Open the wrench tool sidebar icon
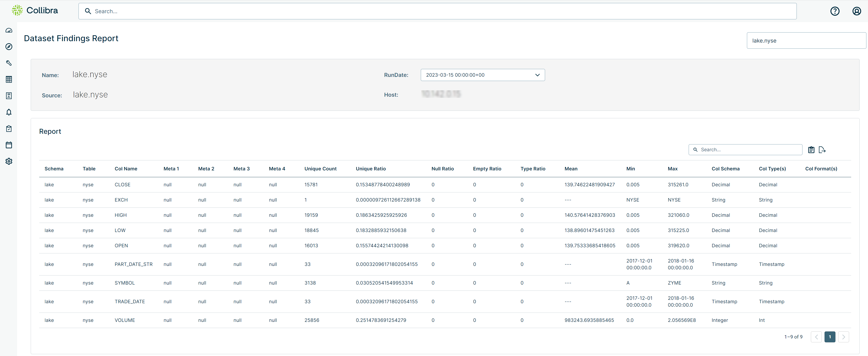The width and height of the screenshot is (868, 356). tap(9, 63)
